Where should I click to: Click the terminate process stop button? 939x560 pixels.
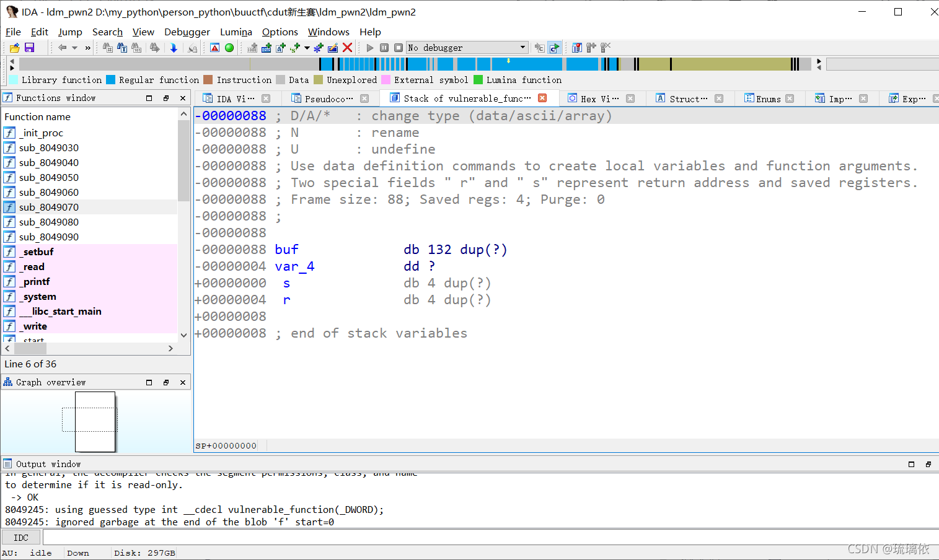(x=399, y=48)
